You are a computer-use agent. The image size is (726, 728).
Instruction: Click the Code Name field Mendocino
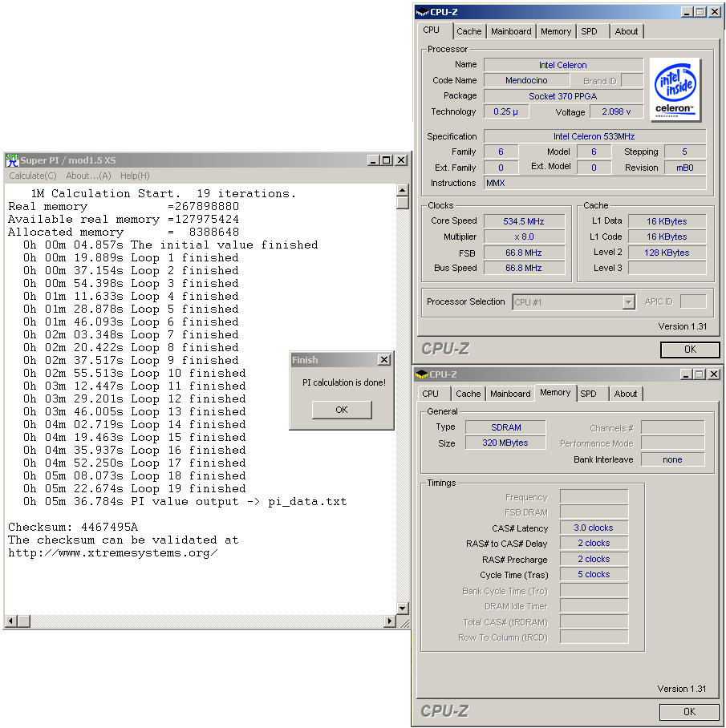coord(526,80)
